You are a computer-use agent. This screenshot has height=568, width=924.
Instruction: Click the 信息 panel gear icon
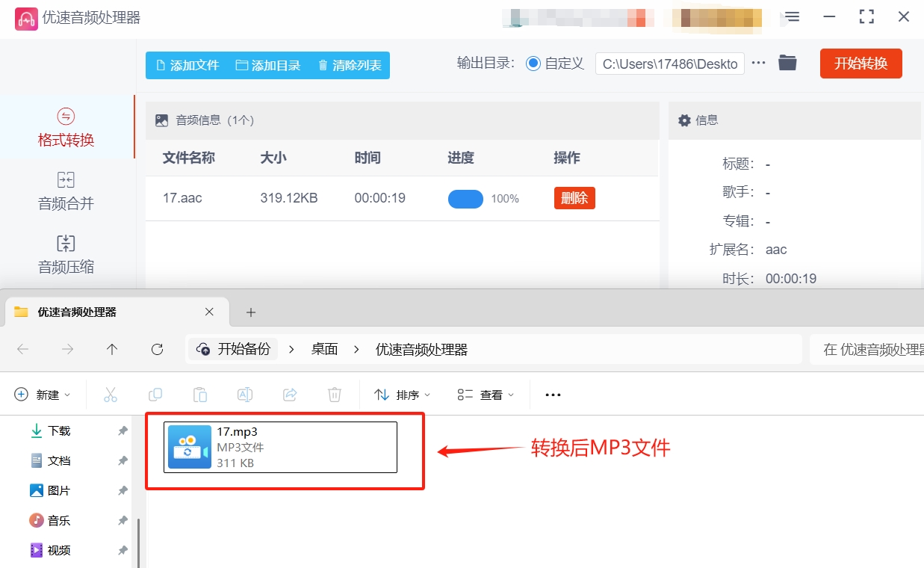pos(684,120)
